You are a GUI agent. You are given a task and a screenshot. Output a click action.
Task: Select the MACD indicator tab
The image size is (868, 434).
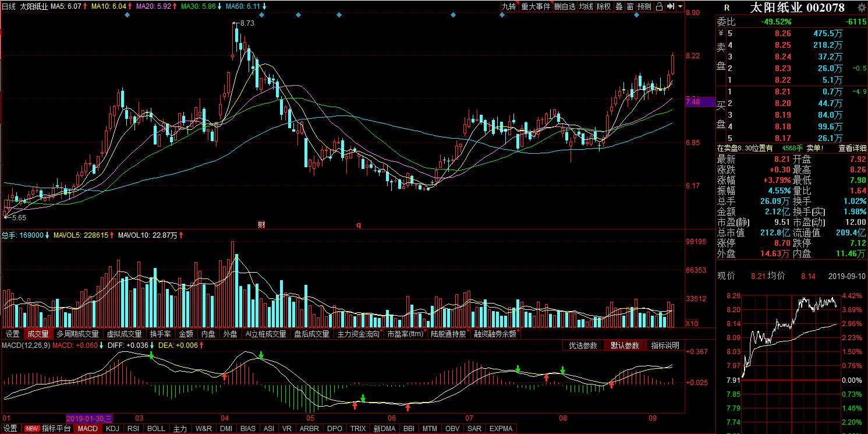[87, 429]
